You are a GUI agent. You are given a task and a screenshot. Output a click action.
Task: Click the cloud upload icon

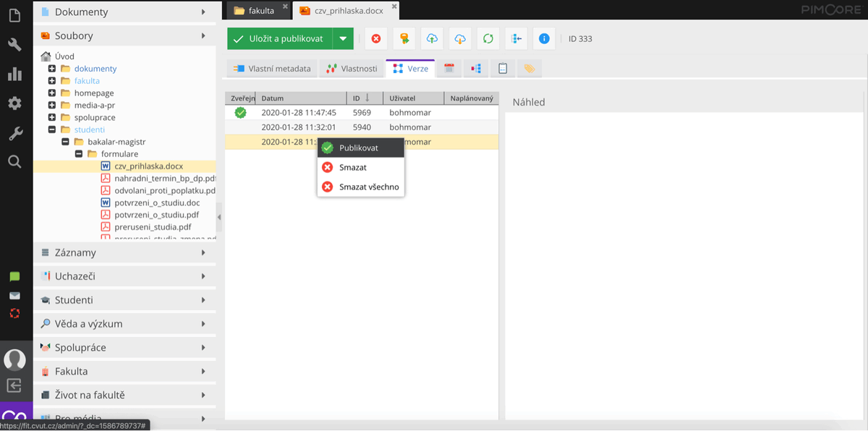432,39
